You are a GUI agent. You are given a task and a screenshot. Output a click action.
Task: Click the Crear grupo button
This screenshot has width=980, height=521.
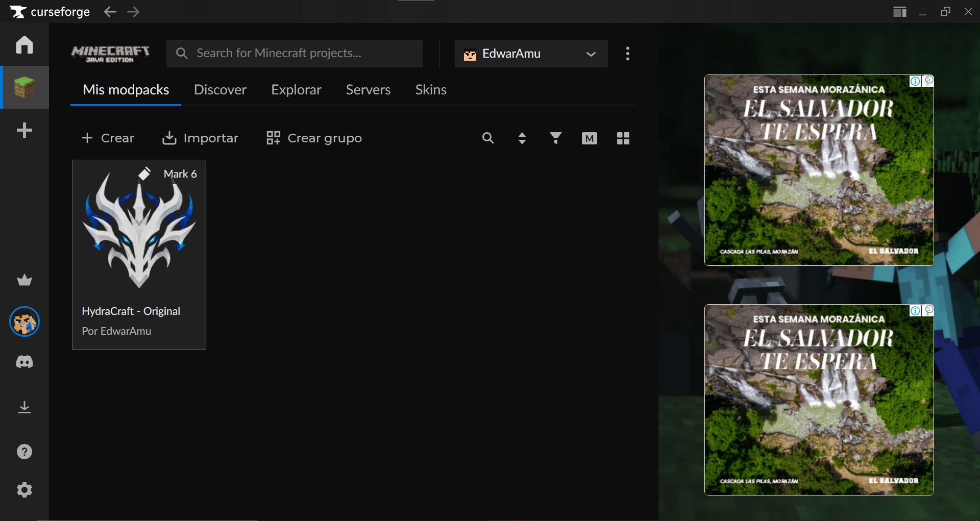[314, 138]
